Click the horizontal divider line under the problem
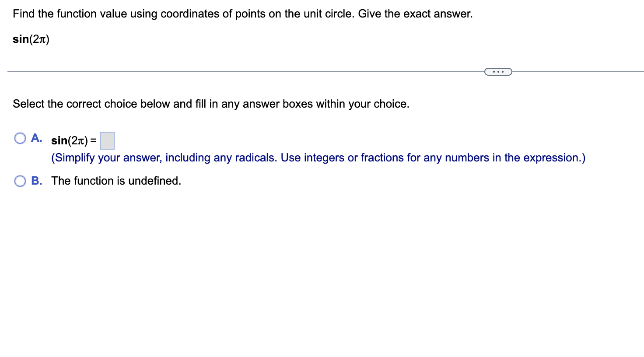This screenshot has width=644, height=357. point(219,71)
